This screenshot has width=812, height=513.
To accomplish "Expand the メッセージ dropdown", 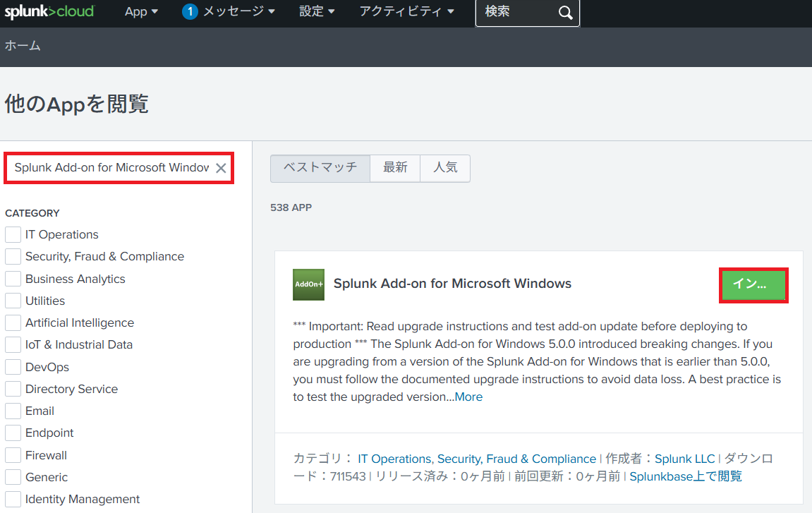I will (238, 12).
